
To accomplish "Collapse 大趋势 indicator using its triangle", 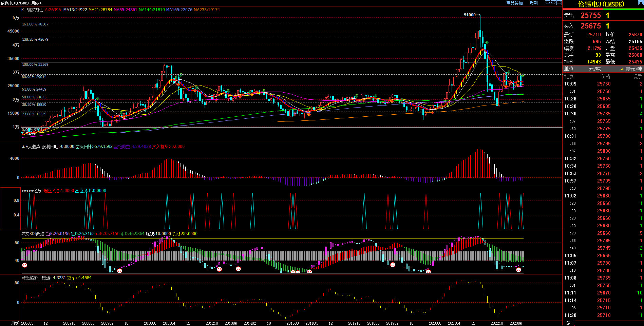I will tap(23, 147).
